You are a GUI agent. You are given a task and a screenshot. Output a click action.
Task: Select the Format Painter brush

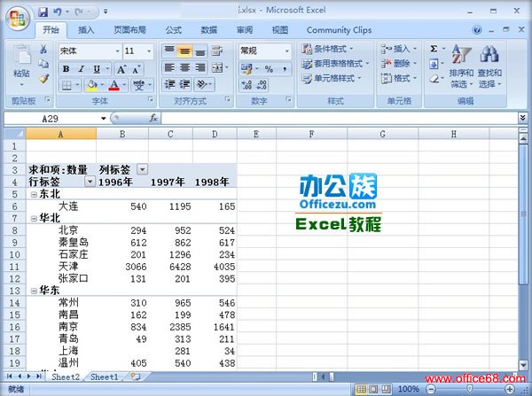point(43,79)
